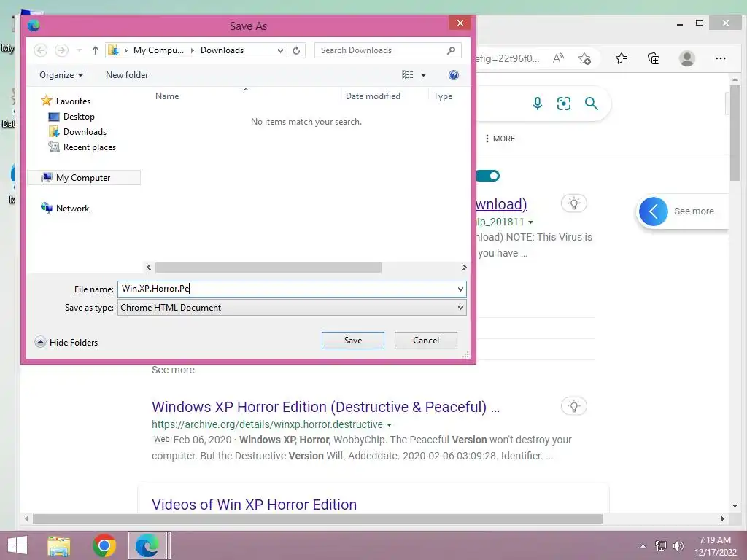This screenshot has height=560, width=747.
Task: Expand the File name dropdown arrow
Action: tap(460, 289)
